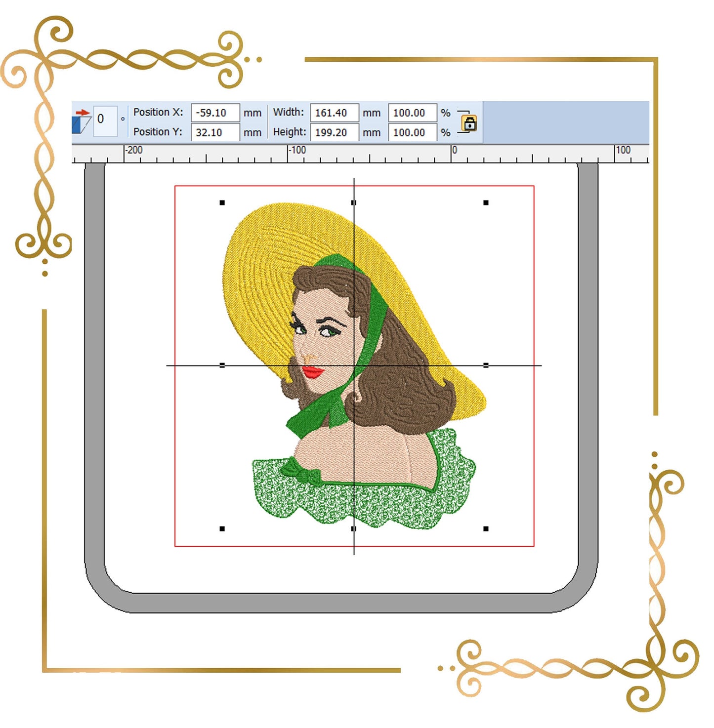Click the rotate object icon
Image resolution: width=714 pixels, height=728 pixels.
[x=82, y=121]
